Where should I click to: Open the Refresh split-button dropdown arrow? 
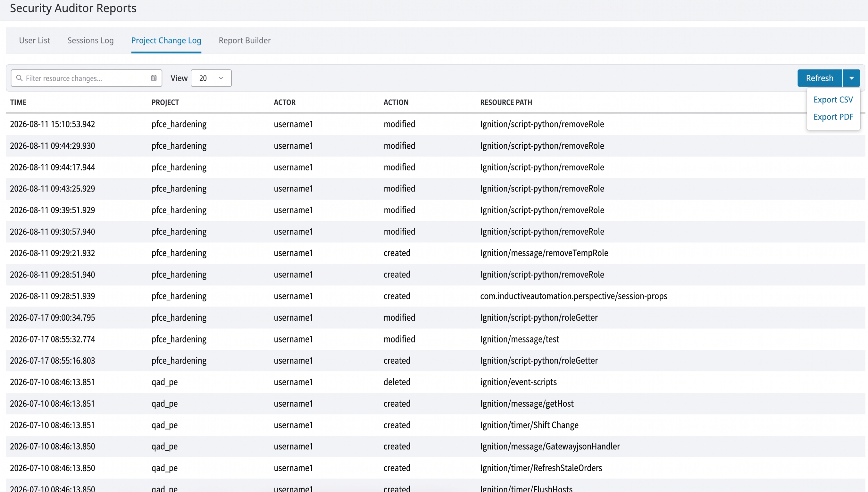[851, 78]
